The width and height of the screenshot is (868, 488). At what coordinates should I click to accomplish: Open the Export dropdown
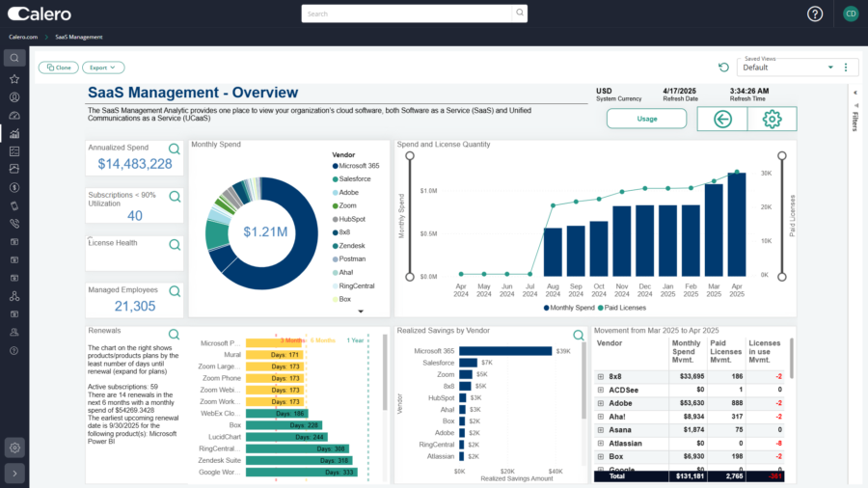click(103, 68)
